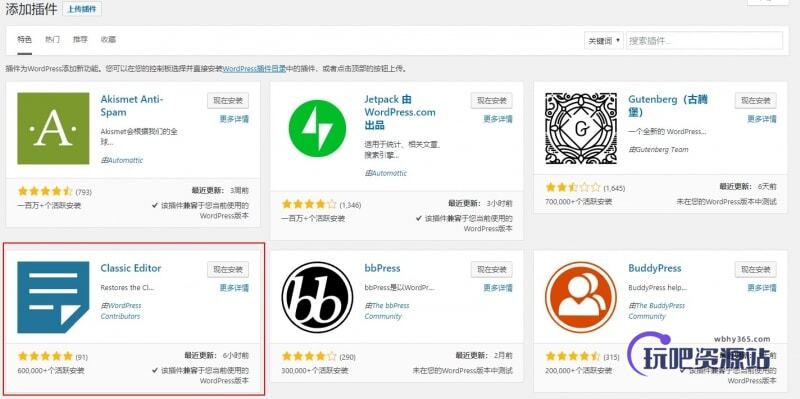Select the 特色 tab
Screen dimensions: 800x399
point(24,40)
